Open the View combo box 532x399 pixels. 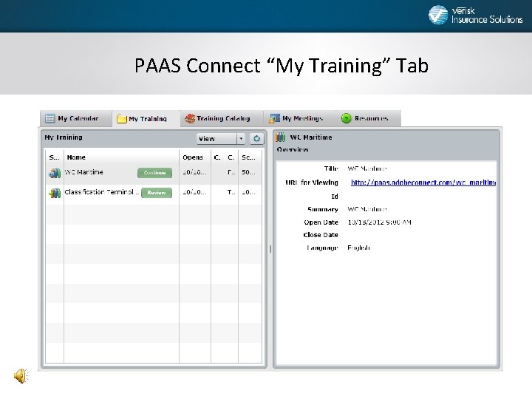221,138
